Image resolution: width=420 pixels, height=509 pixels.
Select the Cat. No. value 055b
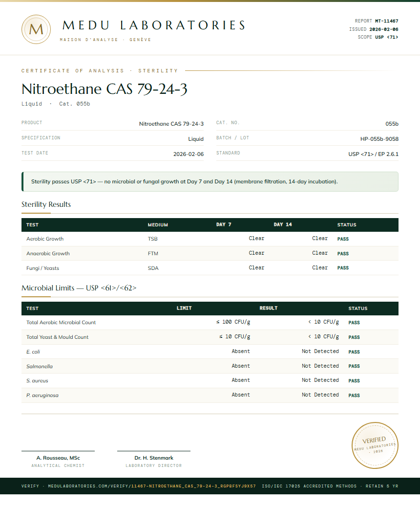coord(392,124)
